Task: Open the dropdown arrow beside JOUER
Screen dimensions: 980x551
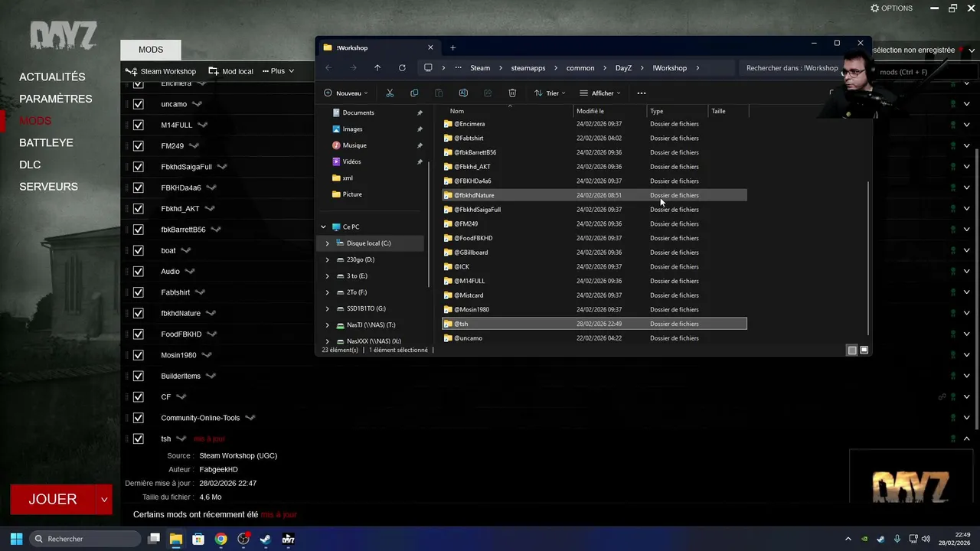Action: (104, 500)
